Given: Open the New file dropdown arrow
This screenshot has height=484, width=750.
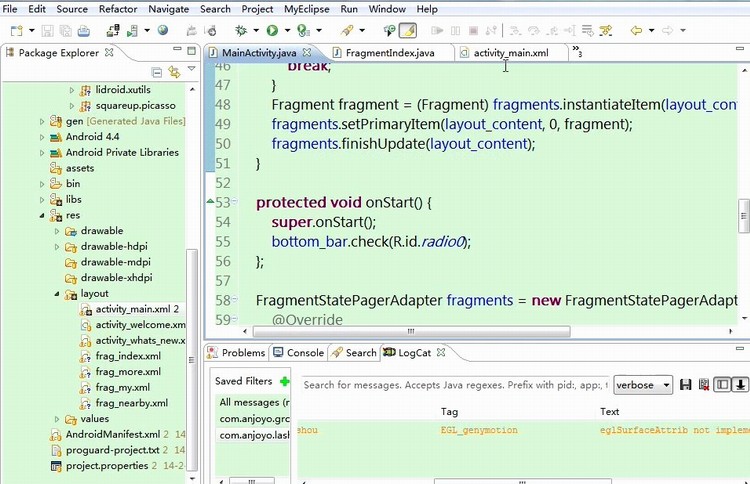Looking at the screenshot, I should point(32,31).
